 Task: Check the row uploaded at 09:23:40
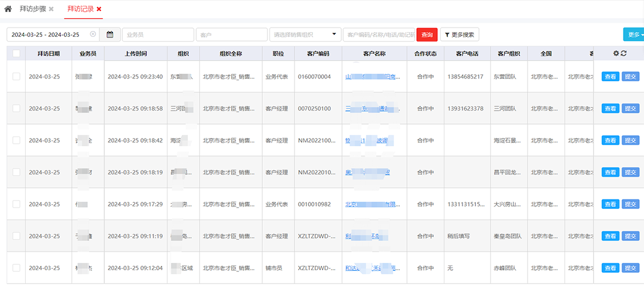(16, 77)
